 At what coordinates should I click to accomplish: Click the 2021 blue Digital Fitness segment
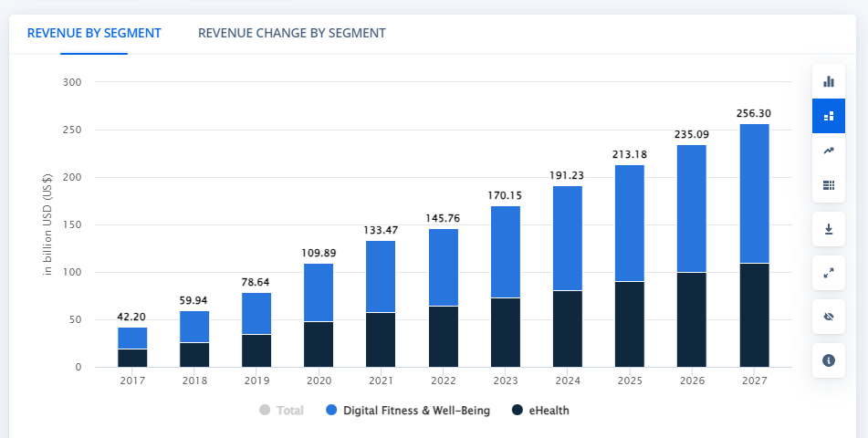[x=381, y=276]
